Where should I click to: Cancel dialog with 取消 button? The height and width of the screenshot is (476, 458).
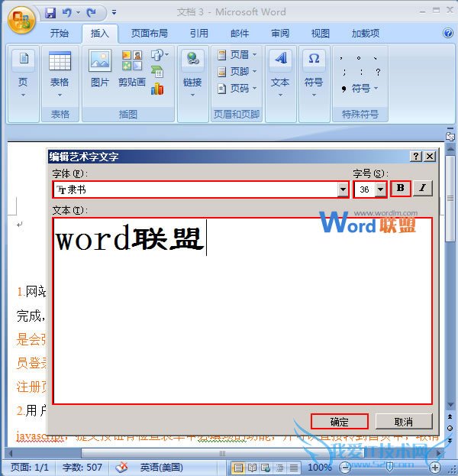(x=404, y=422)
